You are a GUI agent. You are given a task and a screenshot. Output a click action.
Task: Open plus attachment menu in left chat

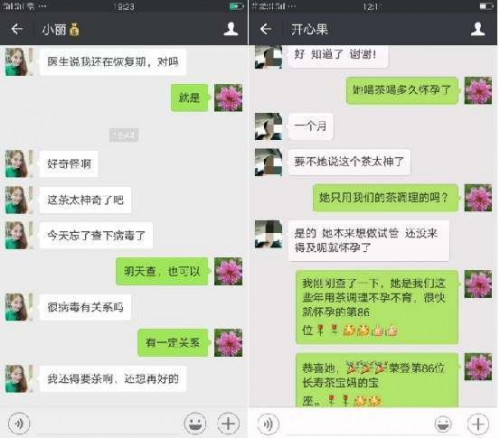[x=228, y=424]
